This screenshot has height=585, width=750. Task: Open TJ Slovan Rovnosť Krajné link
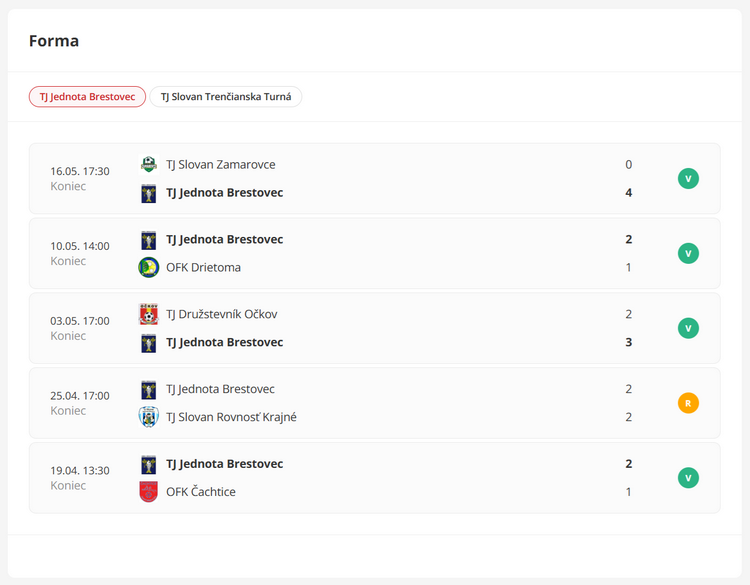231,417
